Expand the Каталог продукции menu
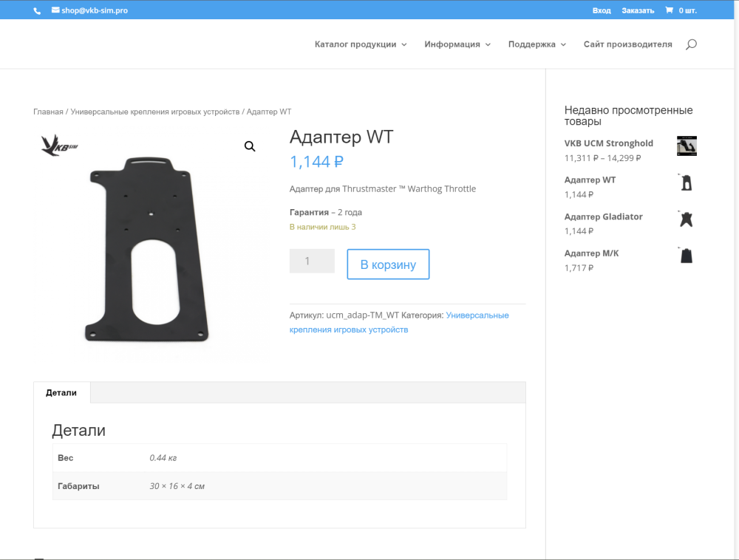The image size is (739, 560). tap(361, 44)
